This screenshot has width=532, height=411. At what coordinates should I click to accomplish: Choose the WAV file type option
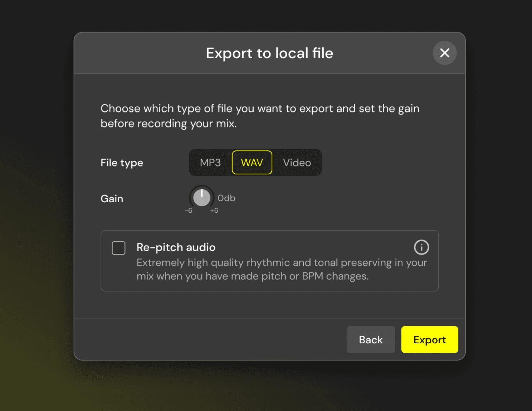[252, 163]
